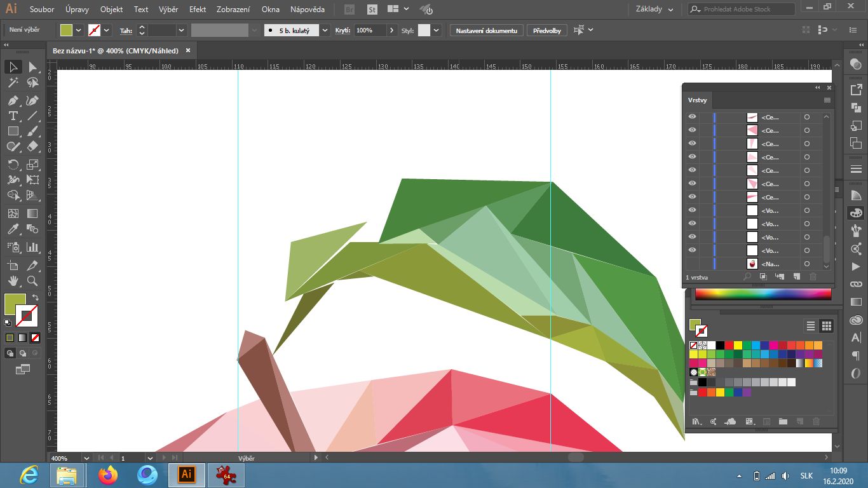Launch Firefox from the taskbar
Screen dimensions: 868x488
[107, 475]
